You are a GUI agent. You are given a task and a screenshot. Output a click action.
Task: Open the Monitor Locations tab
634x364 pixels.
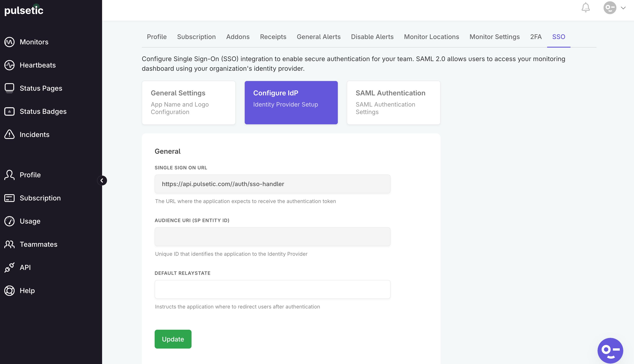click(x=431, y=37)
